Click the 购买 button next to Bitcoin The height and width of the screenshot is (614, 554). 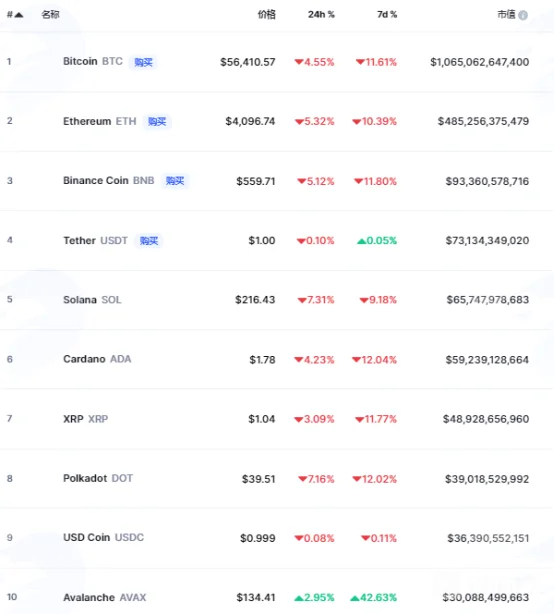click(x=143, y=62)
